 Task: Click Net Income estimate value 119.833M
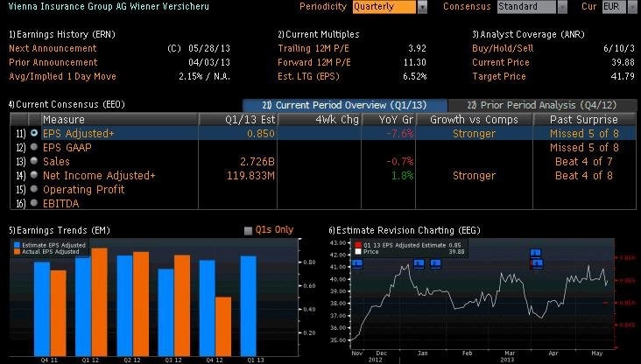pyautogui.click(x=250, y=176)
